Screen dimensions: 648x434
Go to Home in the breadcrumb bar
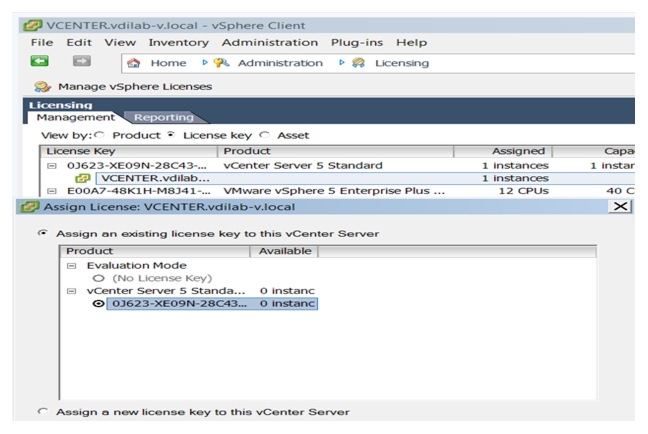coord(168,63)
